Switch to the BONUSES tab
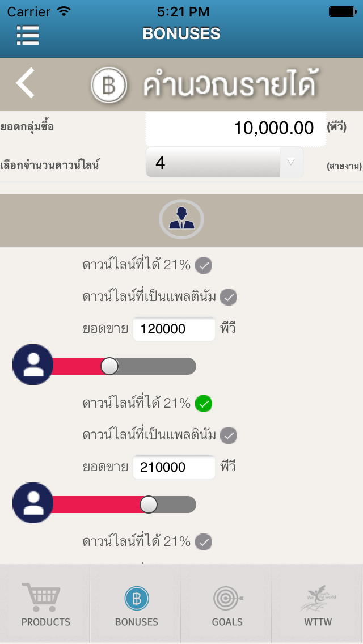 [136, 604]
